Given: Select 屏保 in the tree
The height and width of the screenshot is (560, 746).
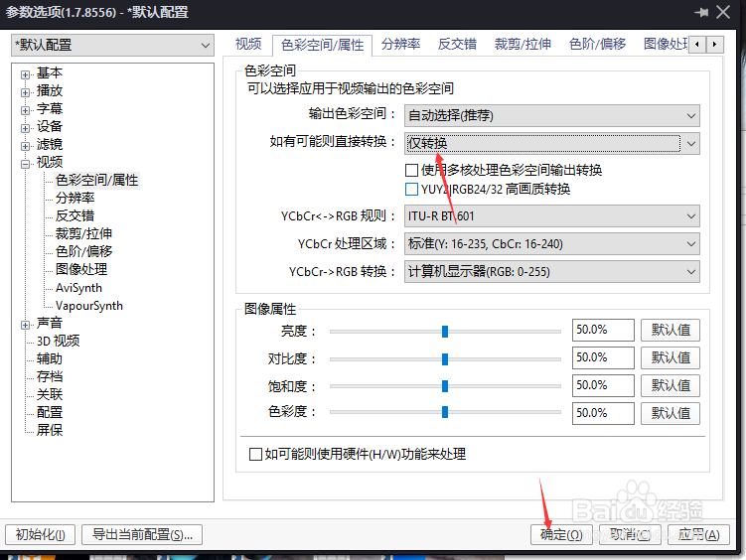Looking at the screenshot, I should 50,430.
